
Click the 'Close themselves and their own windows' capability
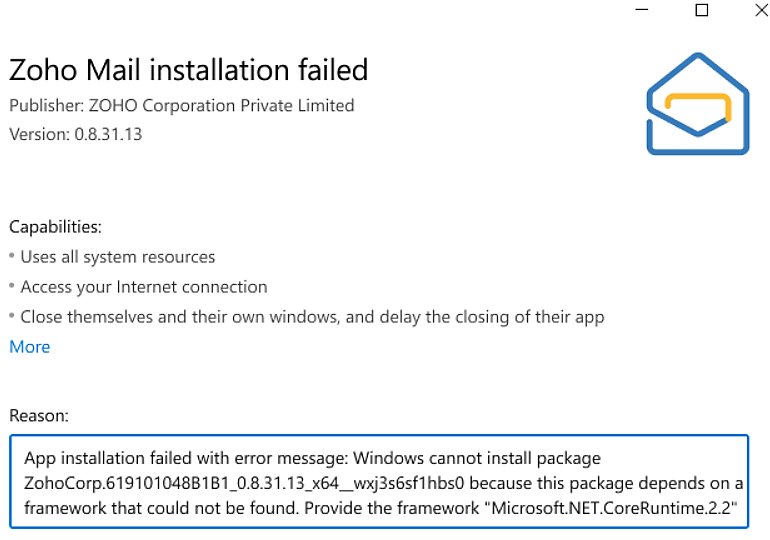point(312,317)
